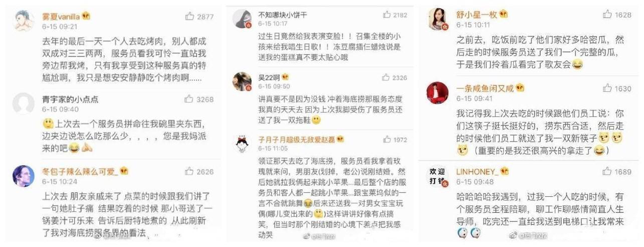Like 舒小星一枚's comment with 1628 likes
Viewport: 644px width, 247px height.
pyautogui.click(x=607, y=15)
